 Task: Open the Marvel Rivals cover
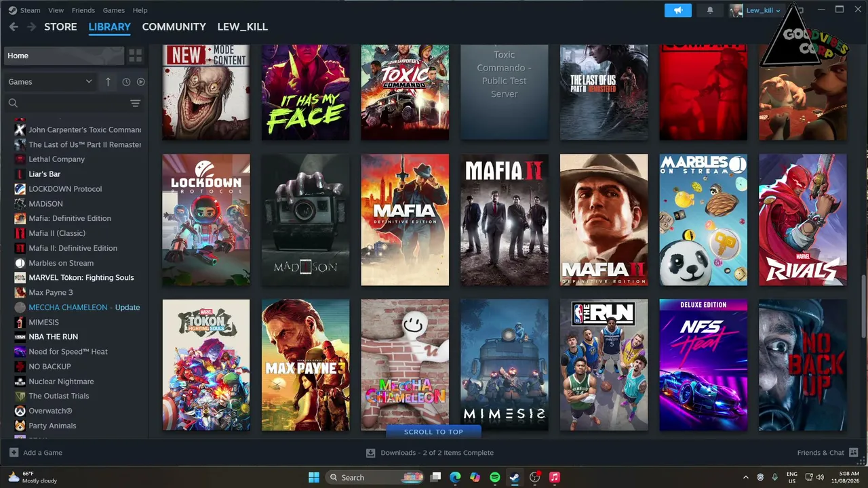coord(803,220)
